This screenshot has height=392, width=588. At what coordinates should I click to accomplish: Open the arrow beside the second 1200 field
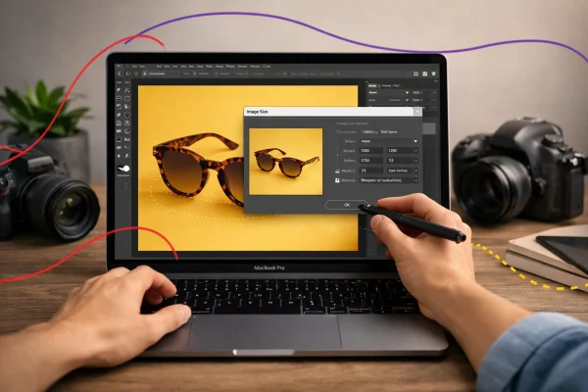coord(416,151)
